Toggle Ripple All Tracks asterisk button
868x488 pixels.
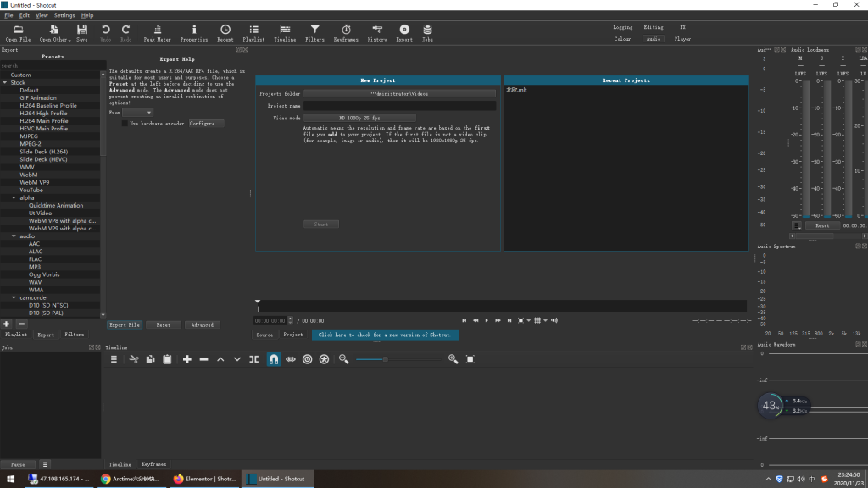pos(325,359)
